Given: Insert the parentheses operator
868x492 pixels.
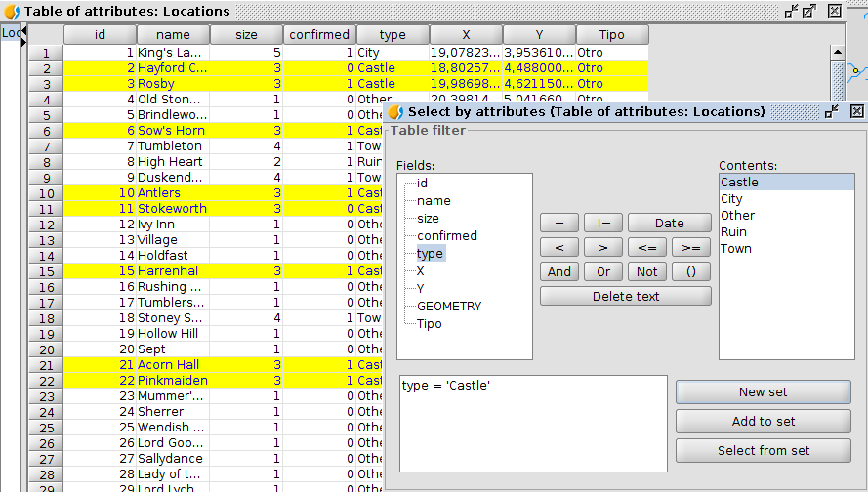Looking at the screenshot, I should click(690, 271).
